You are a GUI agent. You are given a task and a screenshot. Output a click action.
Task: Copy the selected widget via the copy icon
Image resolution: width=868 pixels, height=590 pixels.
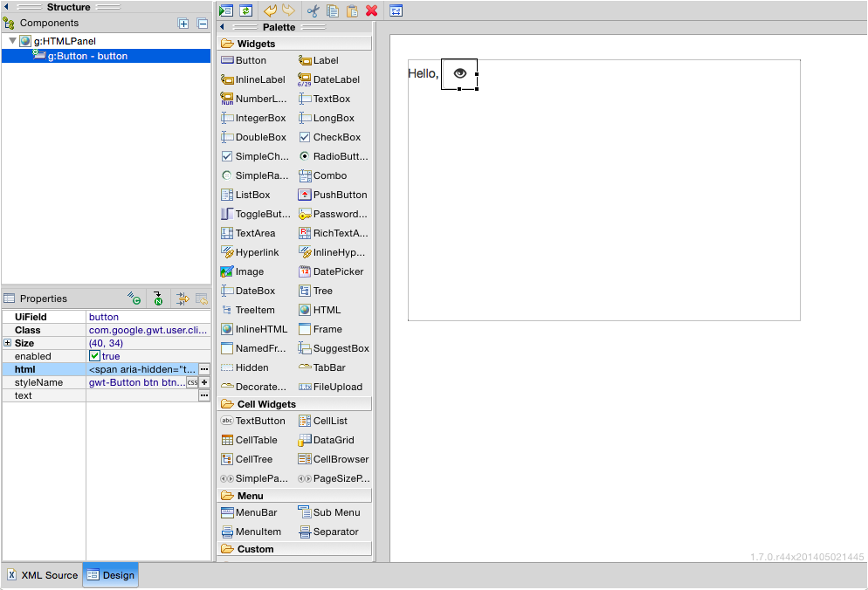point(334,10)
